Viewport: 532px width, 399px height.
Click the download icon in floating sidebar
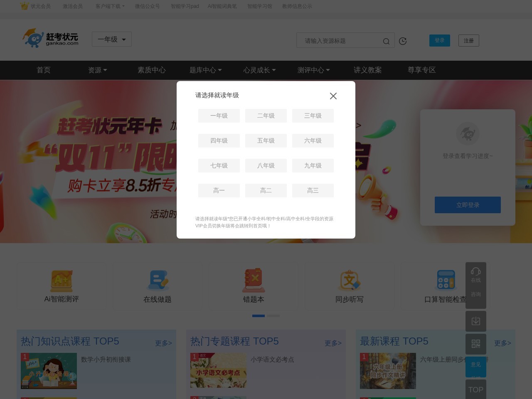[x=476, y=321]
